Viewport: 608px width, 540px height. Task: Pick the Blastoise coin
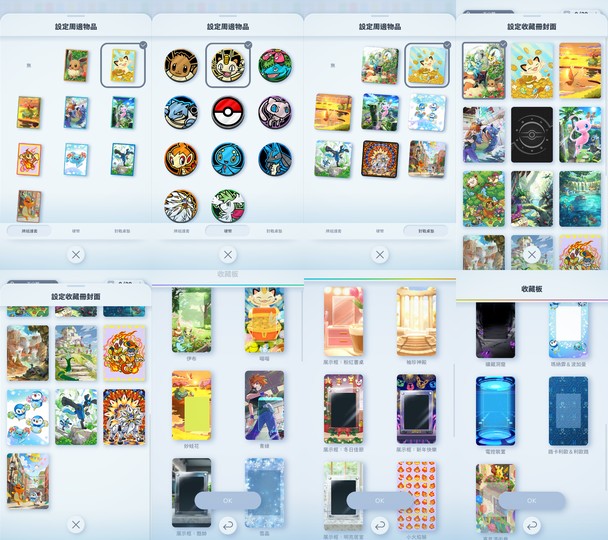tap(181, 112)
